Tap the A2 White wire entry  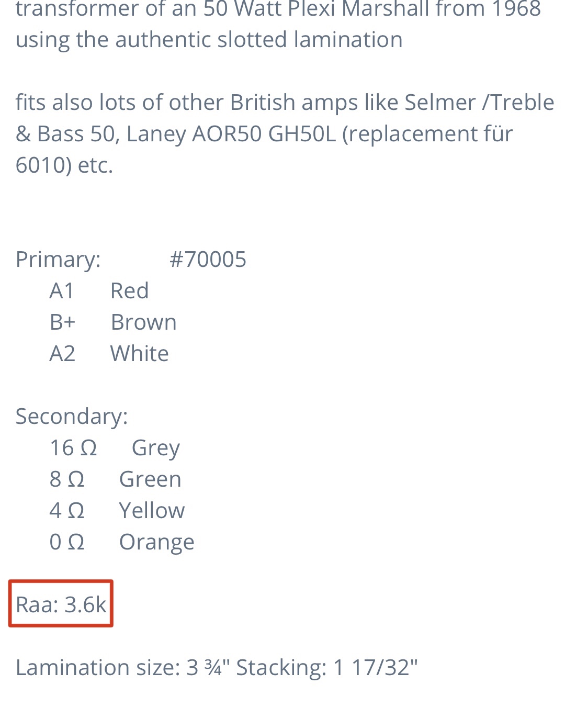tap(109, 353)
